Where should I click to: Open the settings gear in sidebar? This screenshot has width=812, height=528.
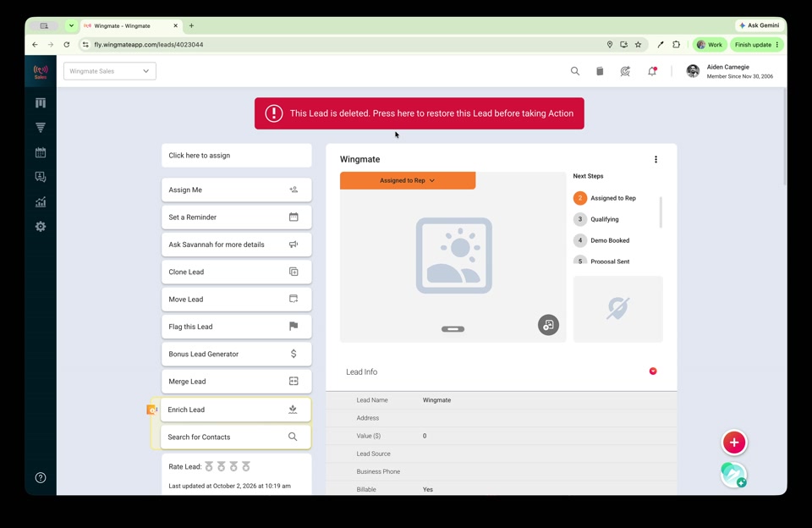click(41, 227)
